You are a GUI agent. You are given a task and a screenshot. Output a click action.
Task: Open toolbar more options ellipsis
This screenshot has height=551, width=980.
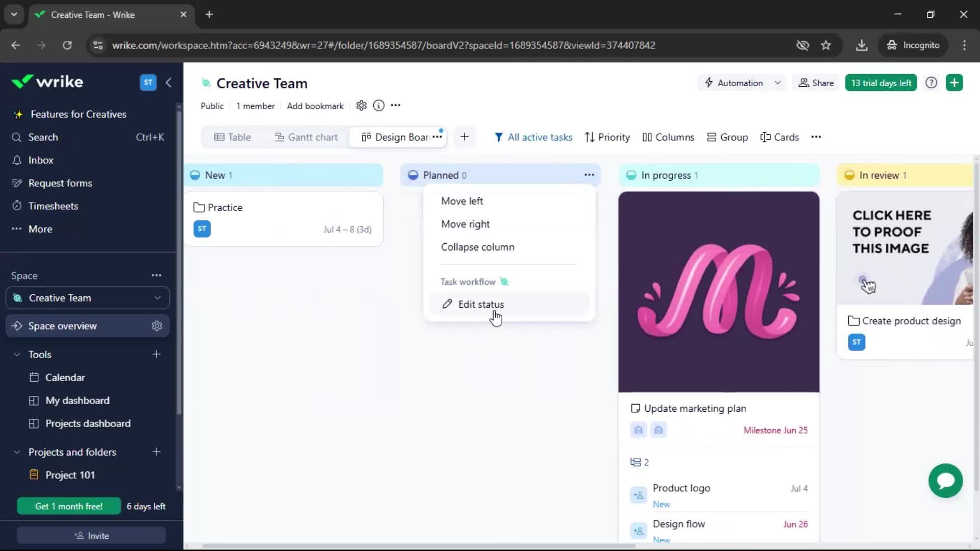click(816, 137)
